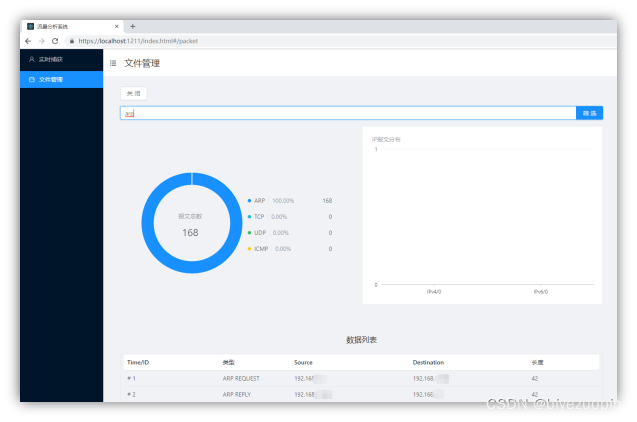Screen dimensions: 637x422
Task: Click Source address in ARP REPLY row
Action: tap(313, 394)
